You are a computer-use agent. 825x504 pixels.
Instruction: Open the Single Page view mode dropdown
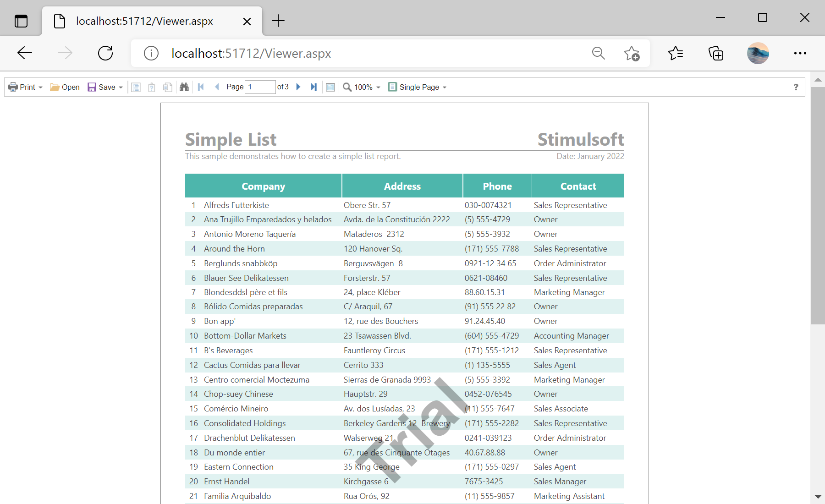pos(417,87)
